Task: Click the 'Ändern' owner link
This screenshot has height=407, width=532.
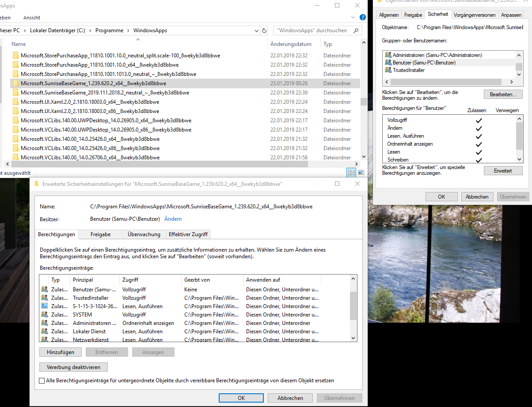Action: pos(173,219)
